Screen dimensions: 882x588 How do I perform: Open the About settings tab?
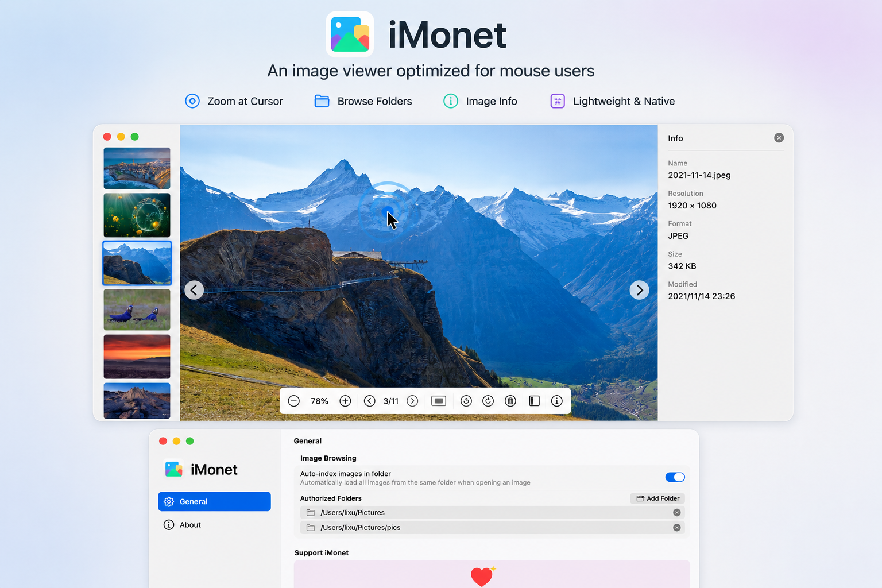pyautogui.click(x=214, y=525)
